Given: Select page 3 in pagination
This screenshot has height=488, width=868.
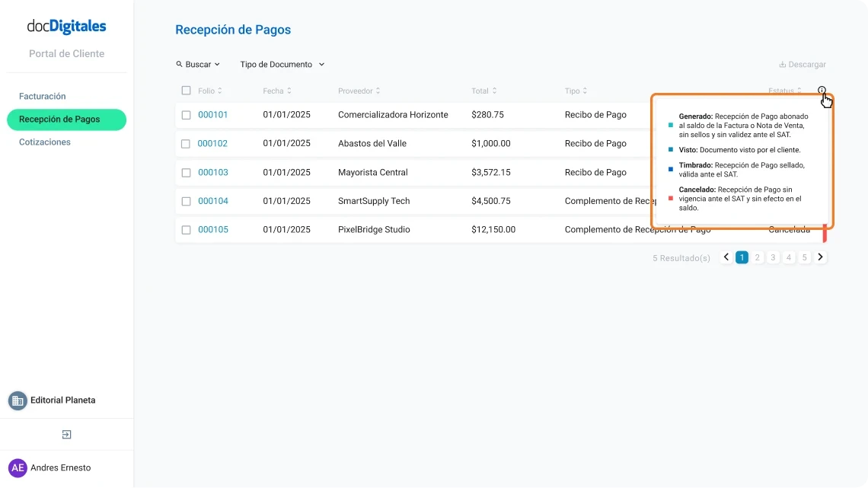Looking at the screenshot, I should point(773,257).
